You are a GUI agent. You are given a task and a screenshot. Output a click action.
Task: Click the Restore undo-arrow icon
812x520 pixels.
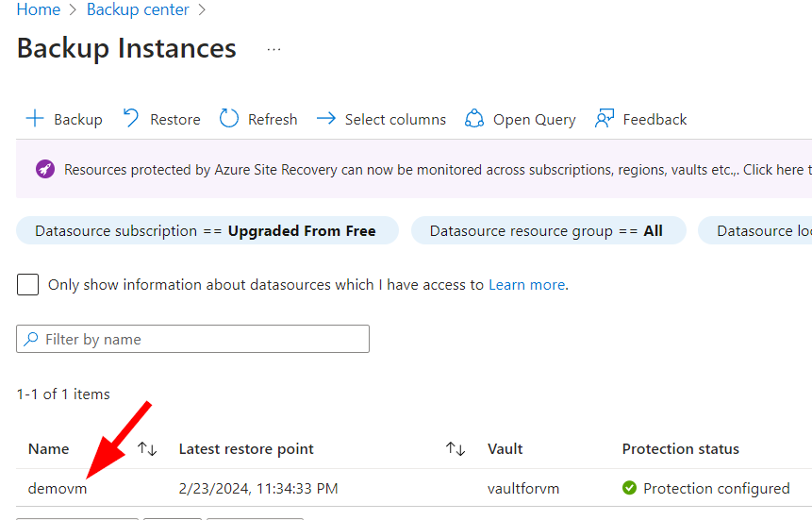pos(132,119)
